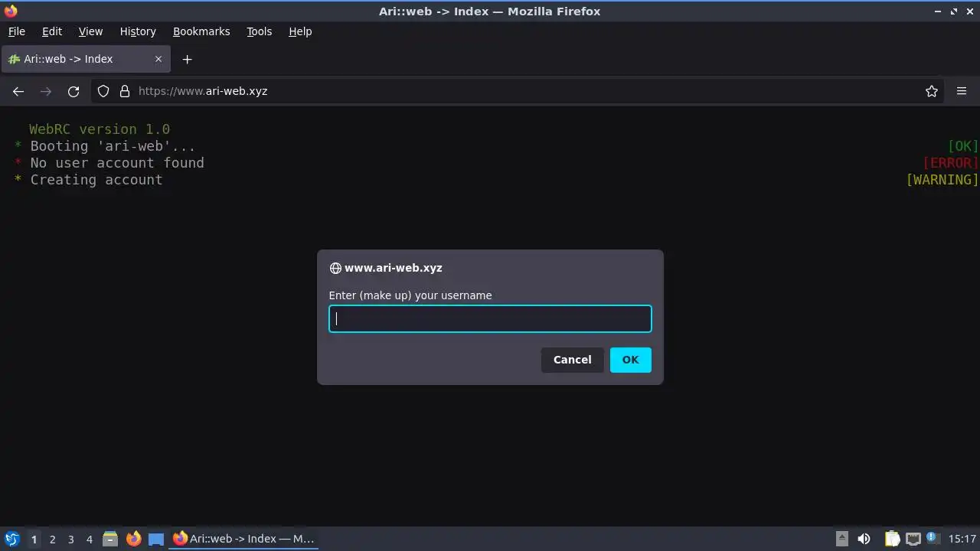Open notification alert tray icon
The height and width of the screenshot is (551, 980).
932,537
